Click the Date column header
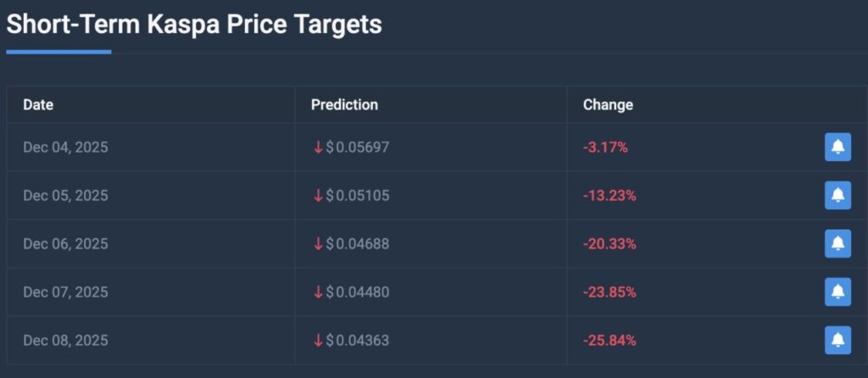Screen dimensions: 868x378 click(38, 105)
